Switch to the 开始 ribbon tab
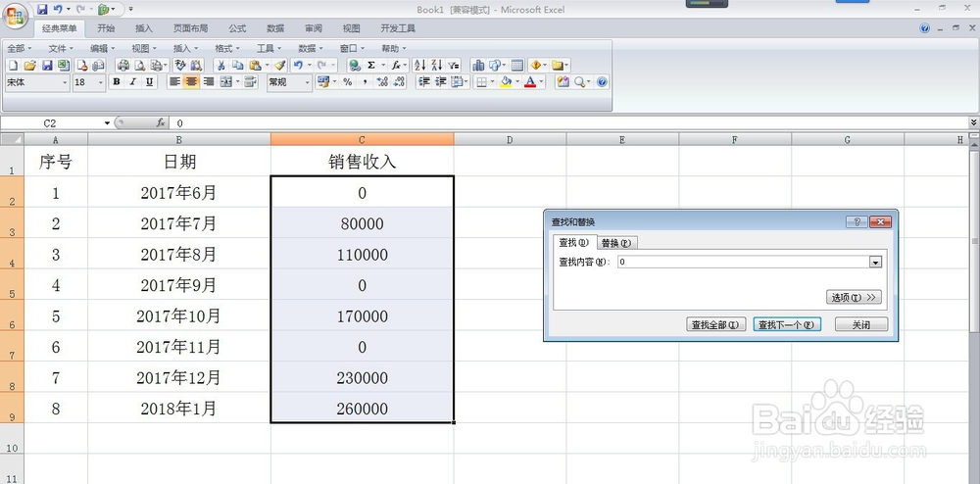 tap(106, 28)
